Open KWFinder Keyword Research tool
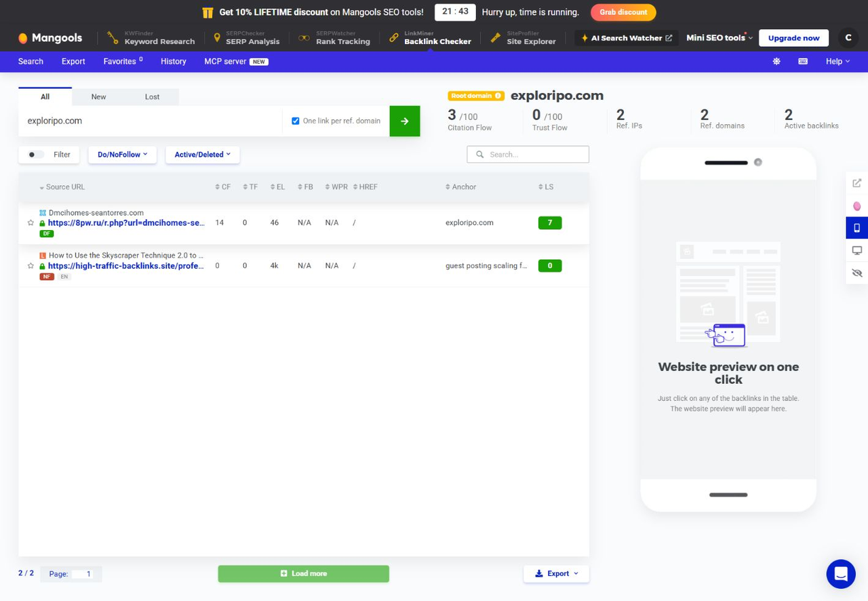This screenshot has height=601, width=868. tap(151, 38)
